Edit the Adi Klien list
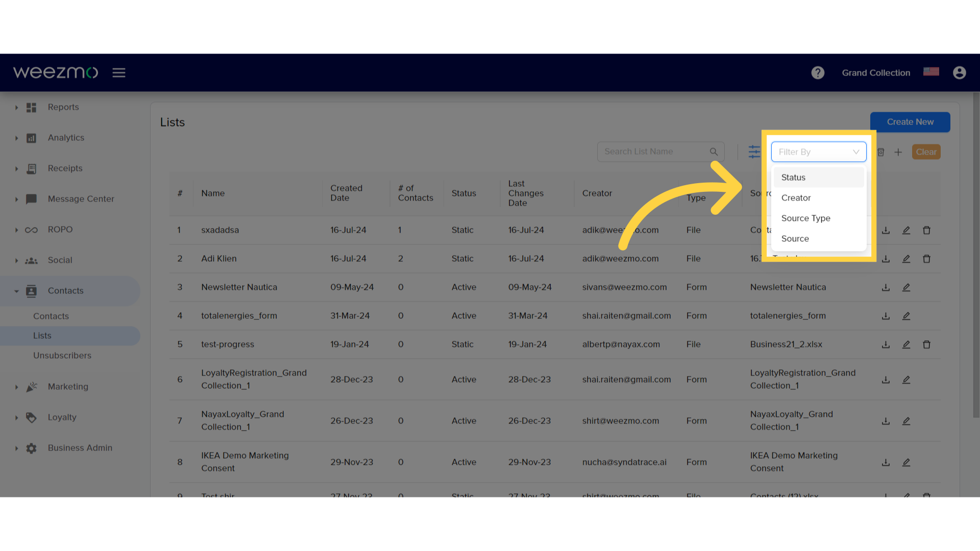 point(906,259)
